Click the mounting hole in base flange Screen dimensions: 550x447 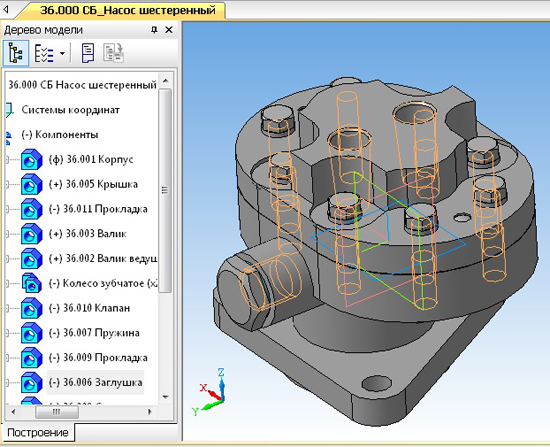tap(376, 383)
